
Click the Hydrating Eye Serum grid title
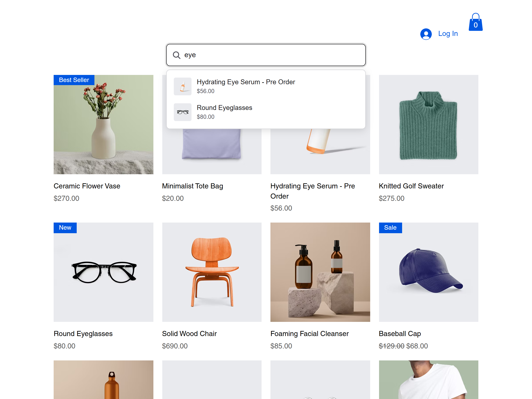click(x=312, y=191)
